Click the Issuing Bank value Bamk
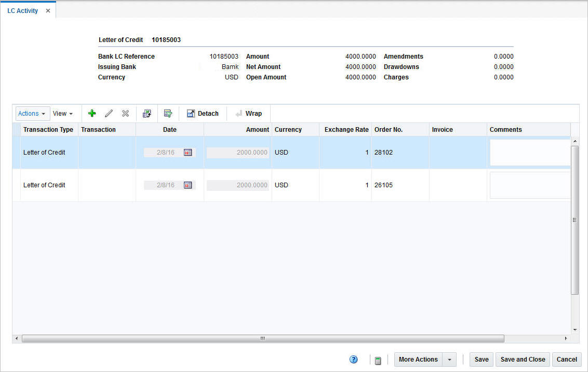 point(230,66)
